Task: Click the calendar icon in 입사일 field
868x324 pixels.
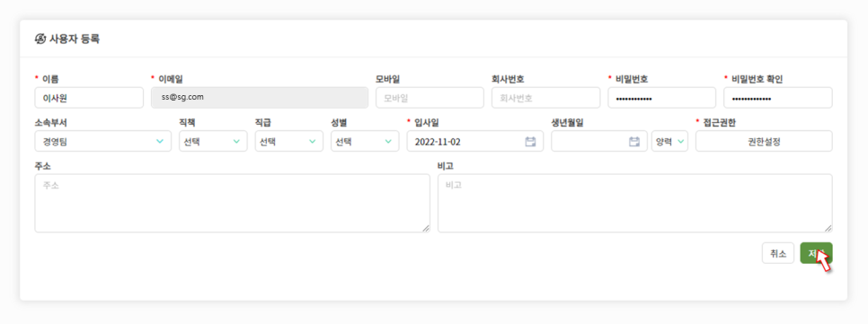Action: (x=530, y=142)
